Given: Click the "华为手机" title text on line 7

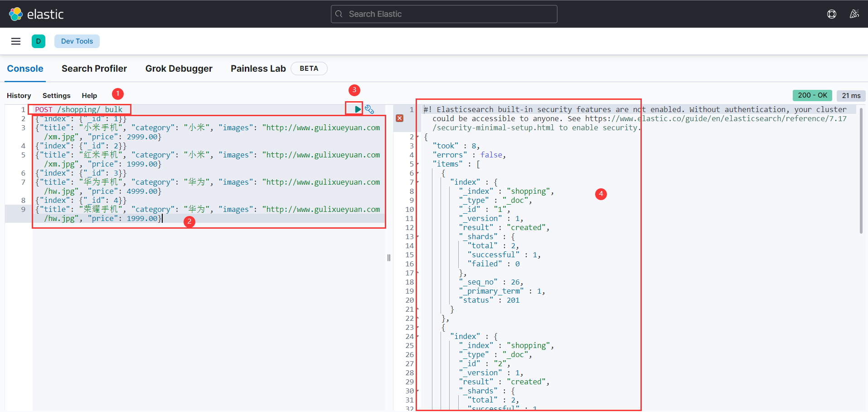Looking at the screenshot, I should (x=101, y=182).
